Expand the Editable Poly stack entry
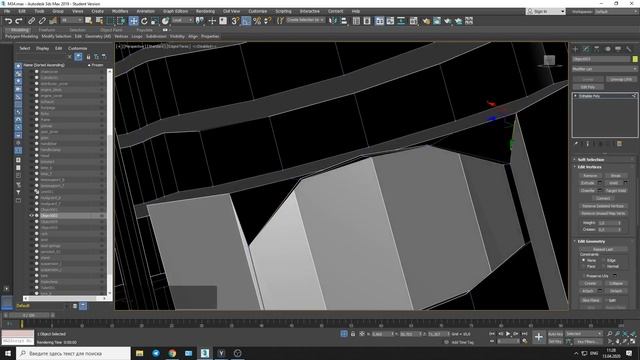The width and height of the screenshot is (640, 360). pos(576,96)
